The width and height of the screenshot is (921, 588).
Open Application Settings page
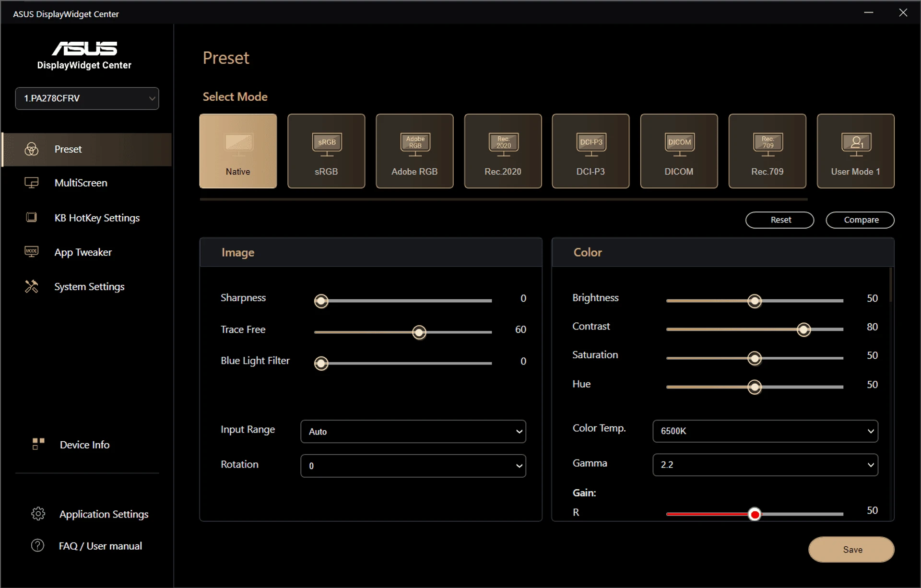[90, 514]
